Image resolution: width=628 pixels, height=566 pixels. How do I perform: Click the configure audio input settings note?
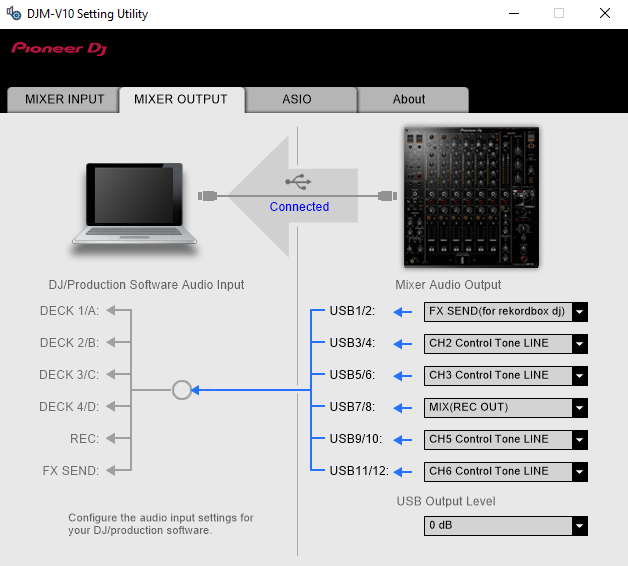(161, 524)
